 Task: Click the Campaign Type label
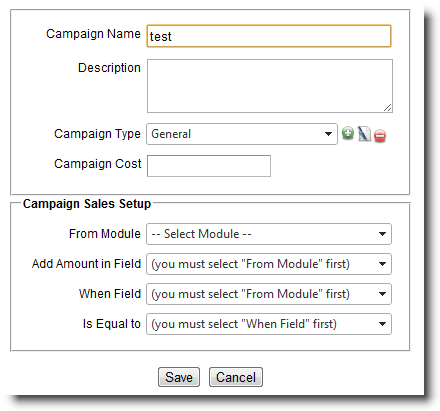[97, 134]
